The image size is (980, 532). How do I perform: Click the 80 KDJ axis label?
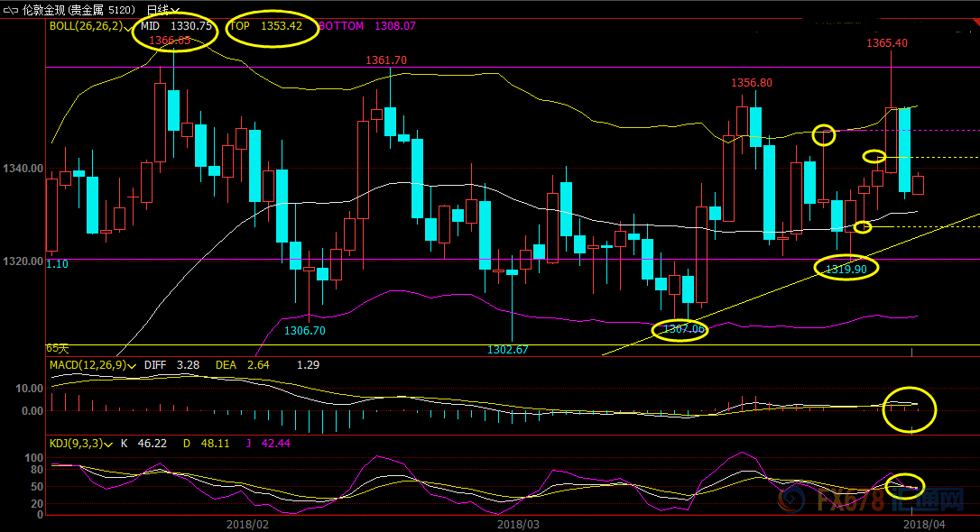pos(37,470)
